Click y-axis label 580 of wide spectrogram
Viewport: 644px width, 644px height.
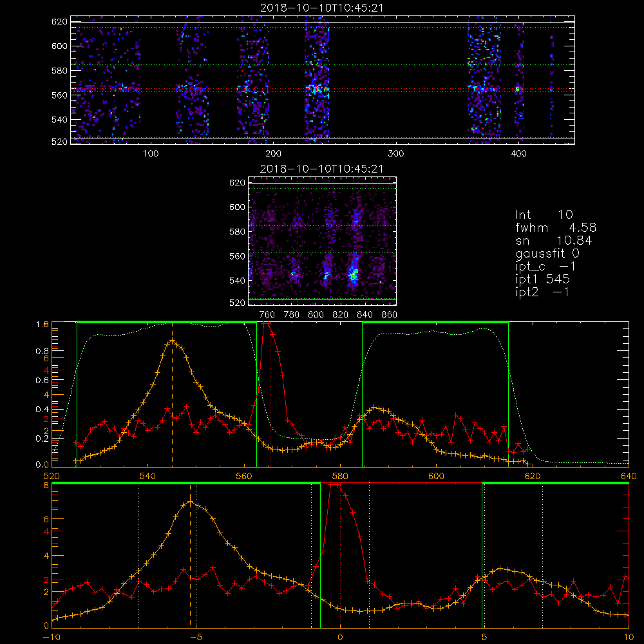coord(59,70)
